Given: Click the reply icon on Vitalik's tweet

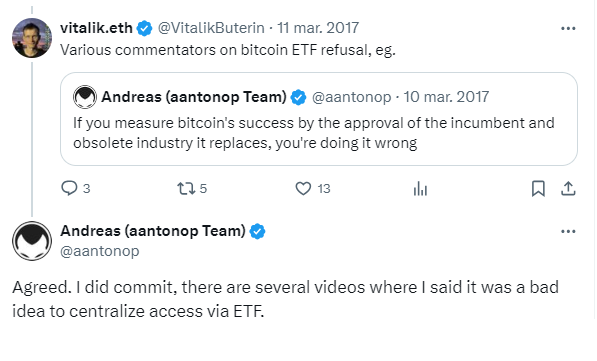Looking at the screenshot, I should tap(69, 188).
